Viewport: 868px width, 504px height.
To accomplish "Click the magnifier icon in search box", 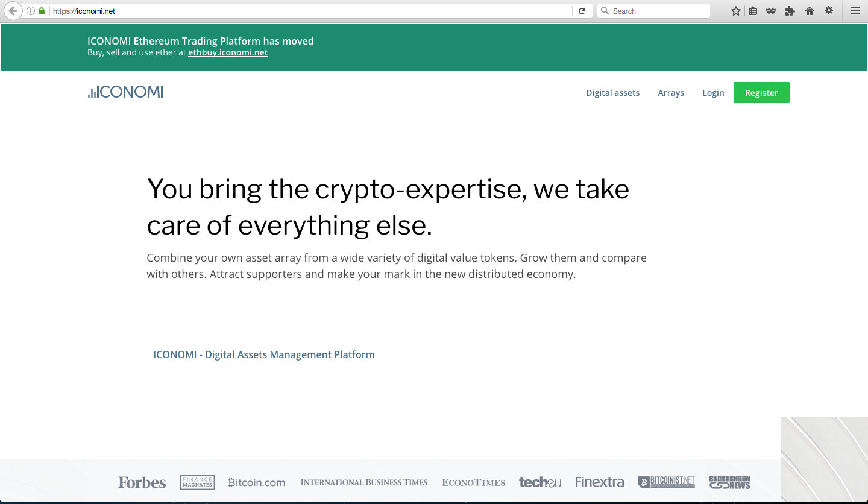I will 605,11.
